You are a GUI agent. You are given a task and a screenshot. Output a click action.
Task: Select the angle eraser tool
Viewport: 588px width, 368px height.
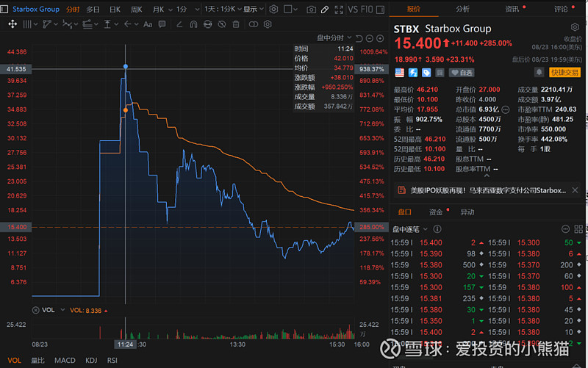pyautogui.click(x=179, y=24)
